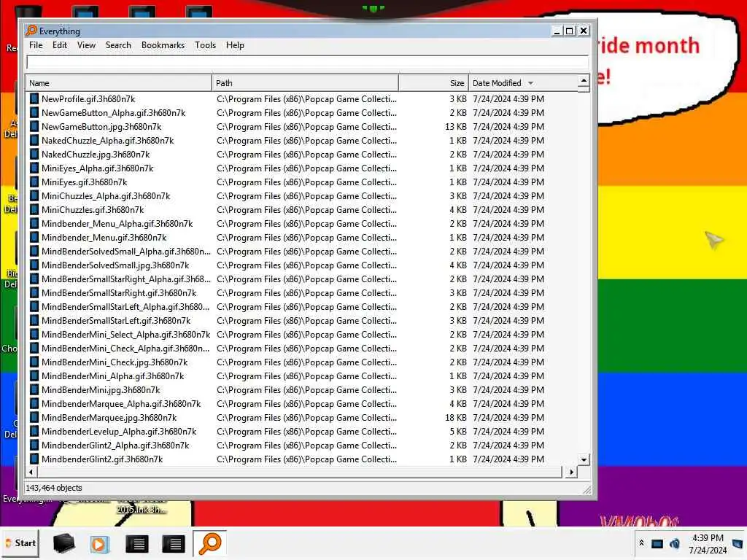Click the file icon for Mindbender_Menu.gif.3h680n7k
The width and height of the screenshot is (747, 560).
[x=34, y=237]
